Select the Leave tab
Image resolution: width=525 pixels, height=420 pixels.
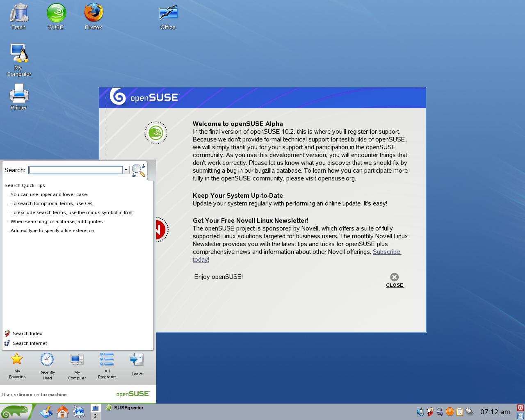(137, 365)
